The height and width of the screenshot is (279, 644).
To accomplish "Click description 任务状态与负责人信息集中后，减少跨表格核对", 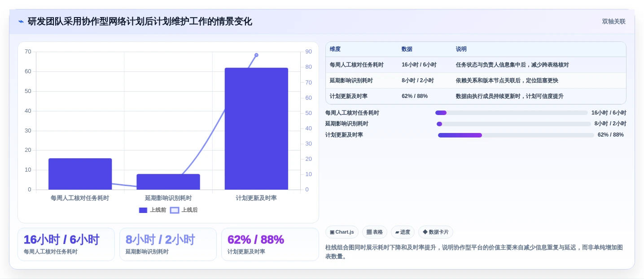I will (513, 65).
